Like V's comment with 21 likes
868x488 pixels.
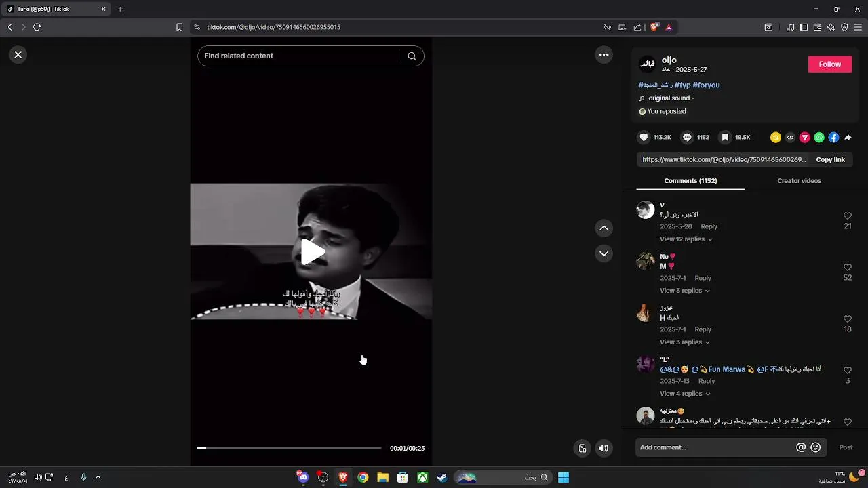848,216
